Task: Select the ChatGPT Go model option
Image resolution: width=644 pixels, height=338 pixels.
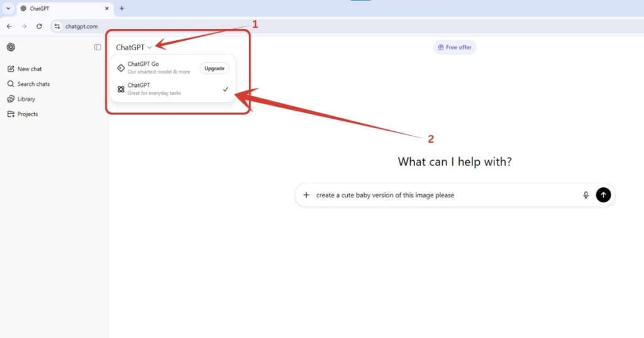Action: [x=157, y=68]
